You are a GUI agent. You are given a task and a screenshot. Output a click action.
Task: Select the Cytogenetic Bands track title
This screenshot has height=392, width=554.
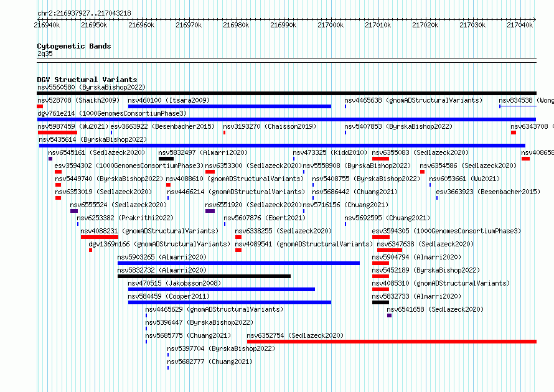(74, 46)
